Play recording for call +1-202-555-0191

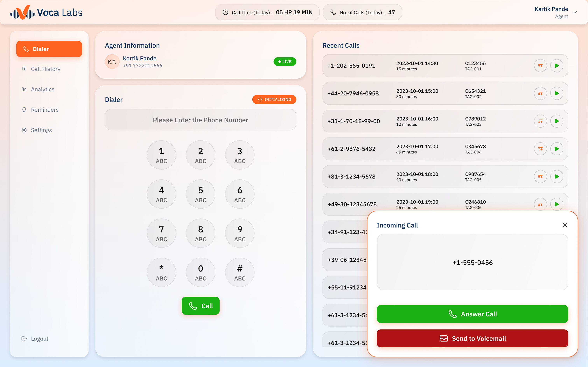click(x=556, y=66)
